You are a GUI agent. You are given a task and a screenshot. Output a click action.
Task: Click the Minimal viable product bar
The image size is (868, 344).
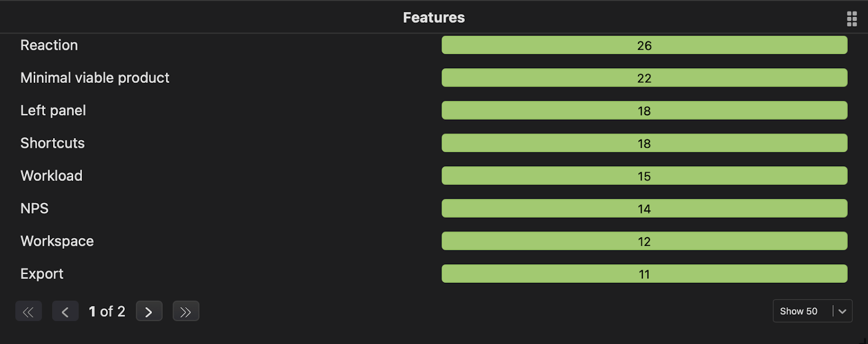click(x=644, y=77)
